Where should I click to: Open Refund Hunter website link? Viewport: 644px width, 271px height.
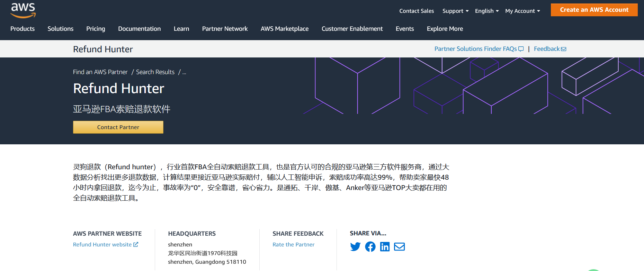tap(106, 244)
